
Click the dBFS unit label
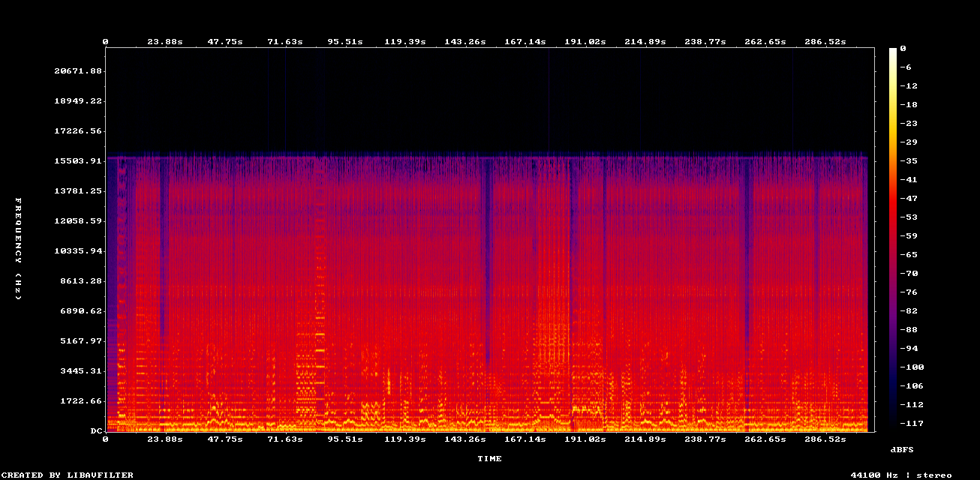tap(902, 449)
